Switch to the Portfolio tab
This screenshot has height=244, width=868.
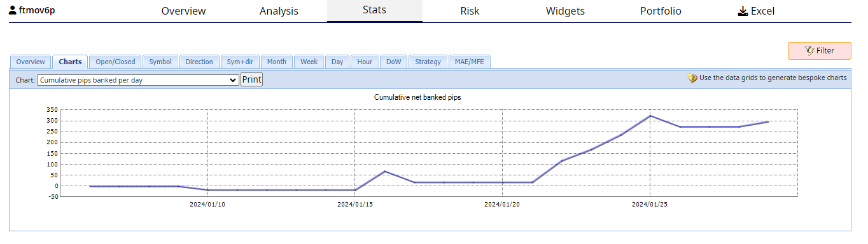(x=661, y=11)
